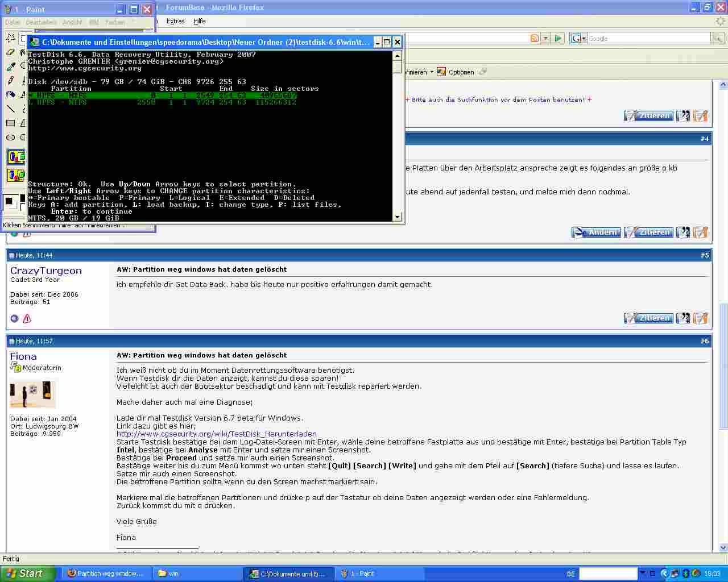
Task: Switch to Partition weg Firefox taskbar item
Action: (106, 573)
